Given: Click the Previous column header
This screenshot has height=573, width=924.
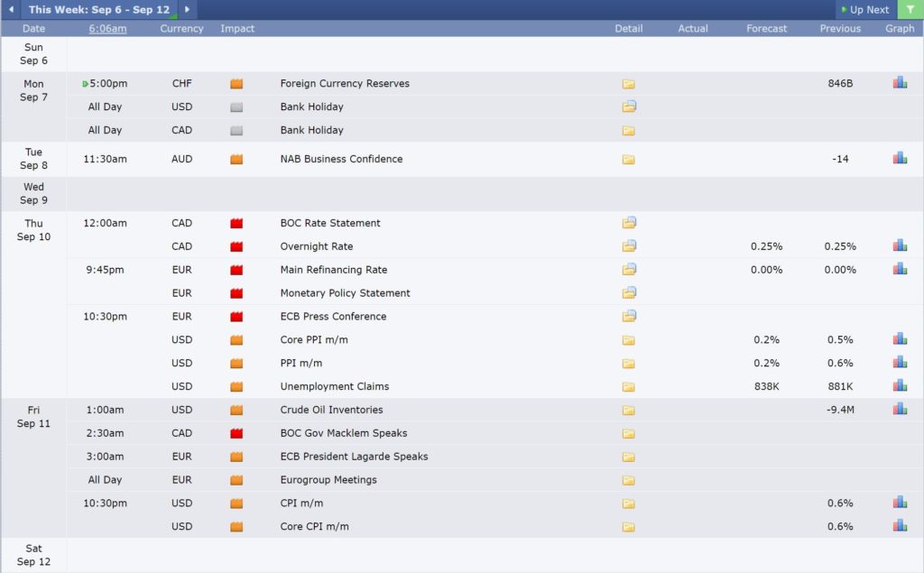Looking at the screenshot, I should click(840, 28).
